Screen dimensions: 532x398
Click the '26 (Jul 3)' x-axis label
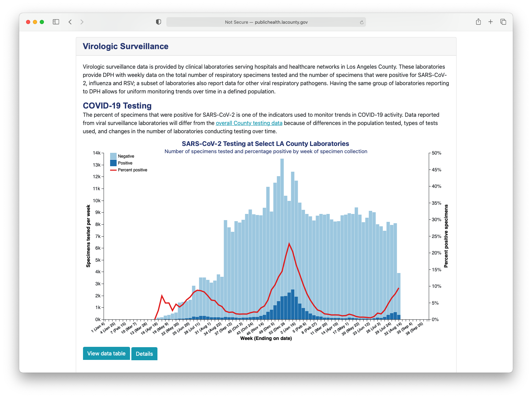coord(373,328)
